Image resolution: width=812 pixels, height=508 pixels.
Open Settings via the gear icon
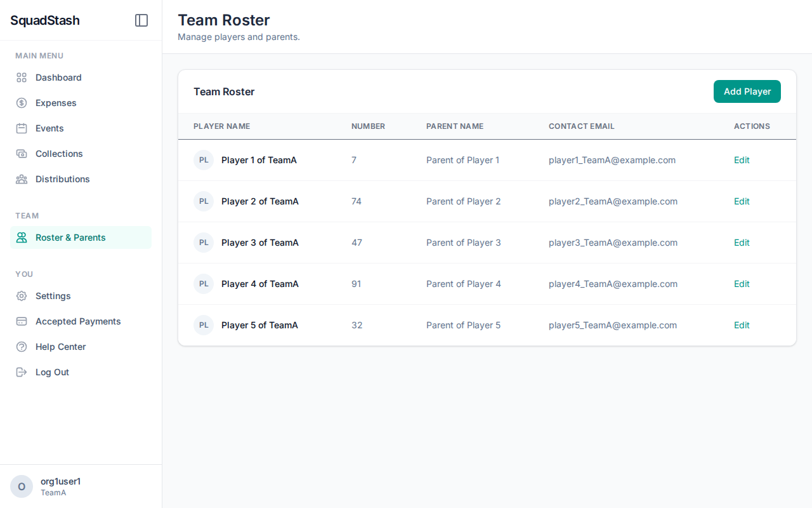[x=20, y=295]
